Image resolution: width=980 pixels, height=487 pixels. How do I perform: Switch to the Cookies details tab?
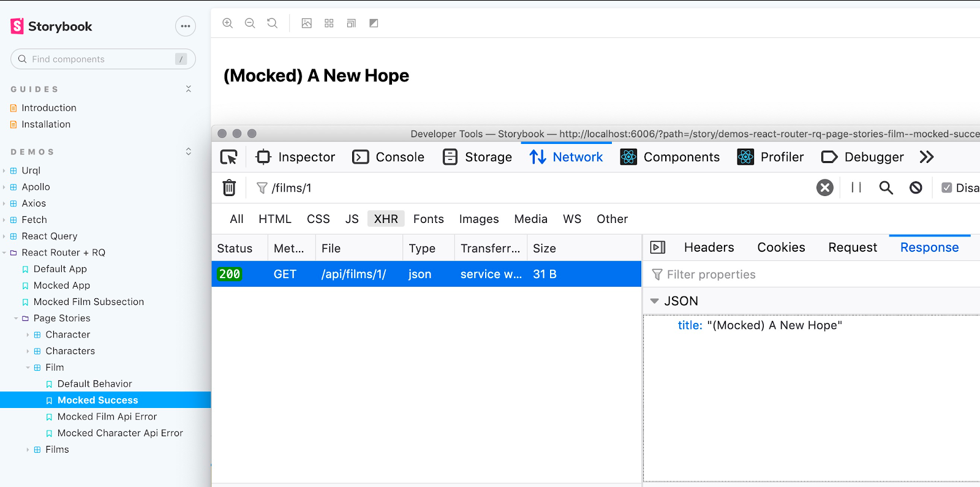pyautogui.click(x=781, y=247)
